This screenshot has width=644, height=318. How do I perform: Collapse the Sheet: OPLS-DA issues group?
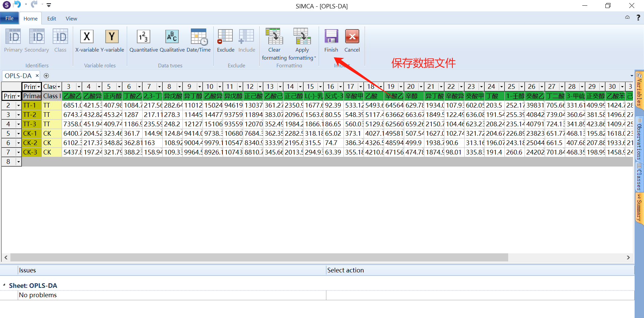pyautogui.click(x=4, y=285)
